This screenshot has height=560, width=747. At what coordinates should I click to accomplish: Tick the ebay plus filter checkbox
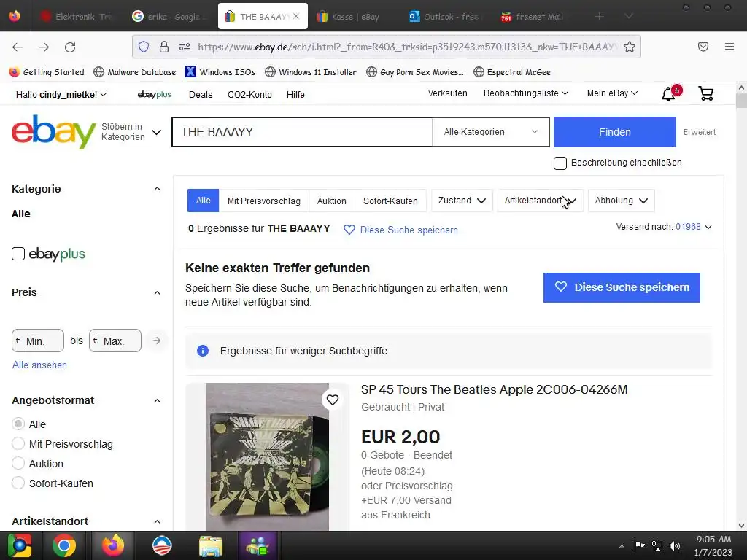click(18, 254)
